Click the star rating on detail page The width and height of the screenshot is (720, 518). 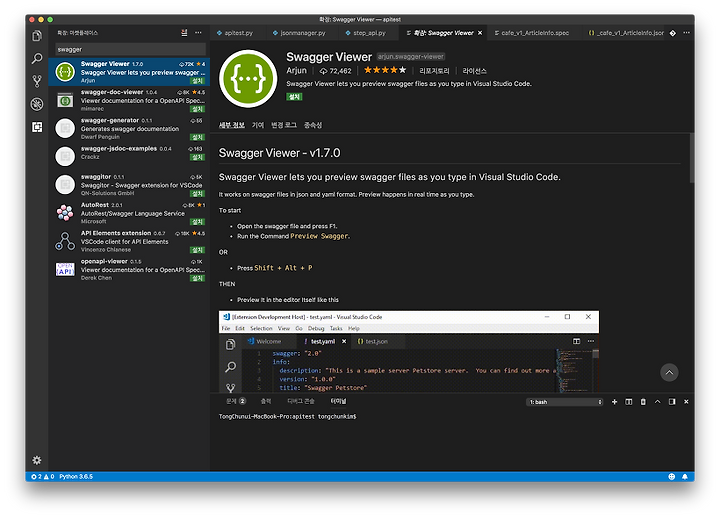coord(385,70)
